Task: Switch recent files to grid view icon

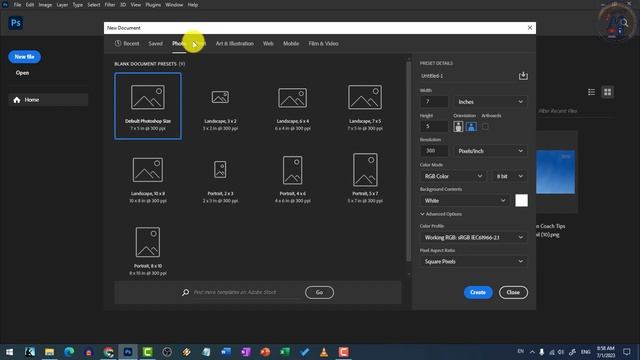Action: pos(607,92)
